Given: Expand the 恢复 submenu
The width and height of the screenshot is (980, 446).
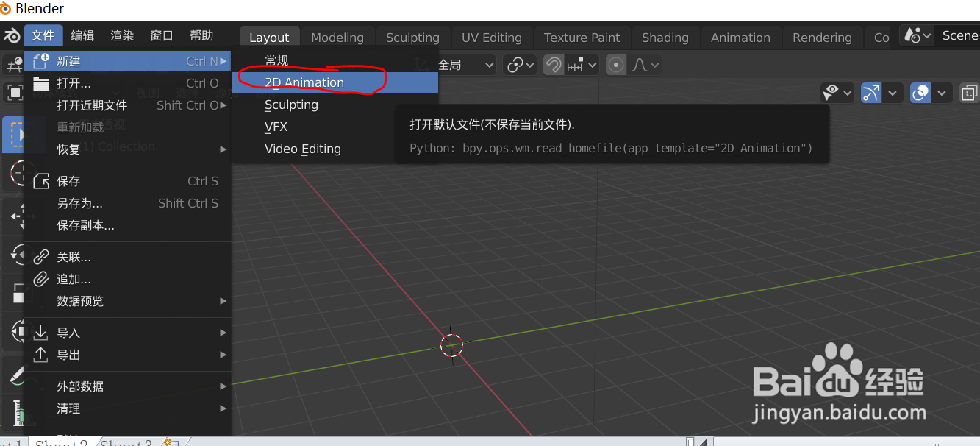Looking at the screenshot, I should (128, 149).
